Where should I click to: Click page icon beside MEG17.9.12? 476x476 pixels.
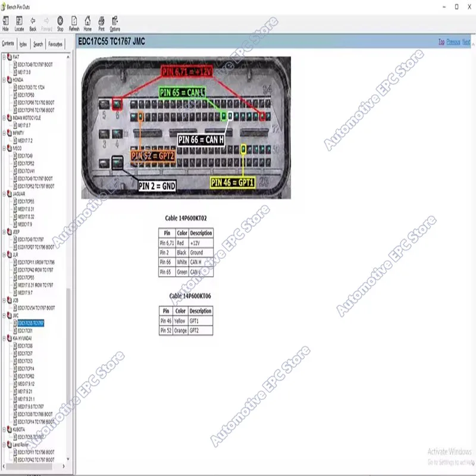click(15, 384)
